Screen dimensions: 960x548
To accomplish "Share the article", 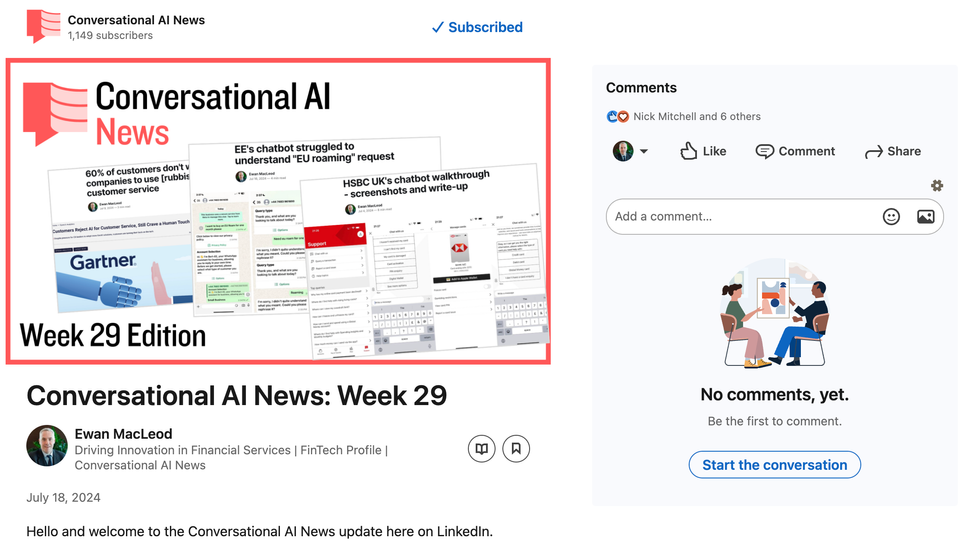I will point(893,151).
